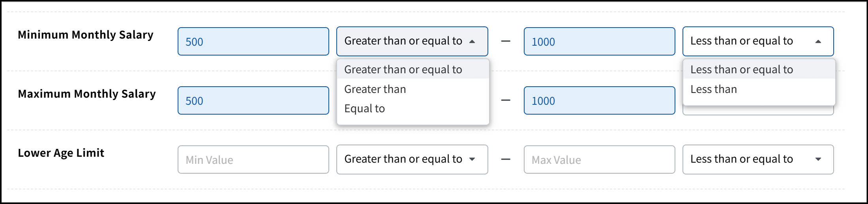Viewport: 868px width, 204px height.
Task: Click the Minimum Monthly Salary max field showing 1000
Action: 599,41
